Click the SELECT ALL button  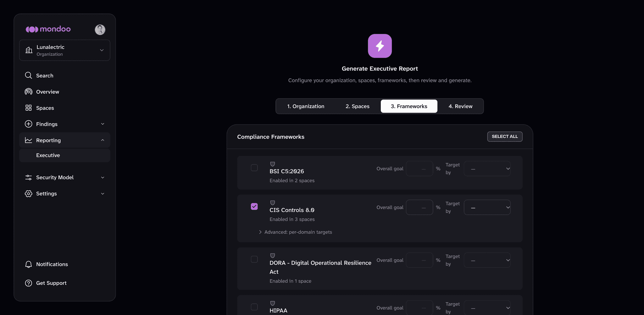(505, 136)
